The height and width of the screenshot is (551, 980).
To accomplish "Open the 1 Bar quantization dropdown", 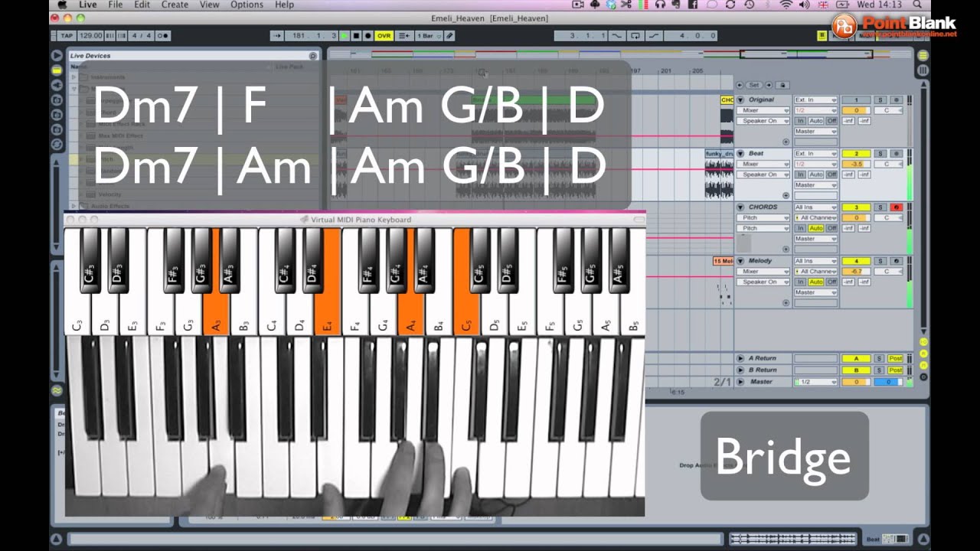I will coord(430,35).
